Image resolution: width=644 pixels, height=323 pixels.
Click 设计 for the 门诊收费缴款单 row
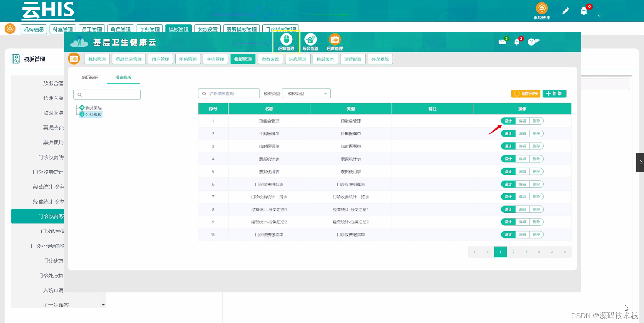(x=508, y=234)
